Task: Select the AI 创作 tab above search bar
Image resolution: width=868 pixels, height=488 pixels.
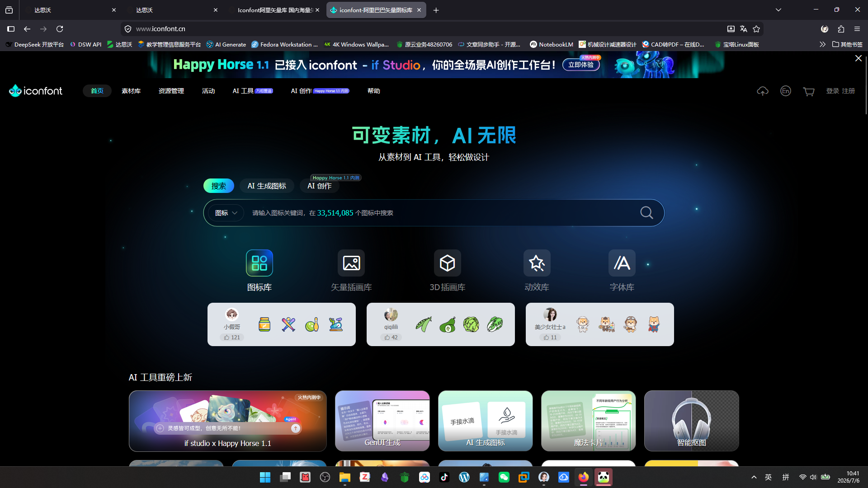Action: [x=319, y=186]
